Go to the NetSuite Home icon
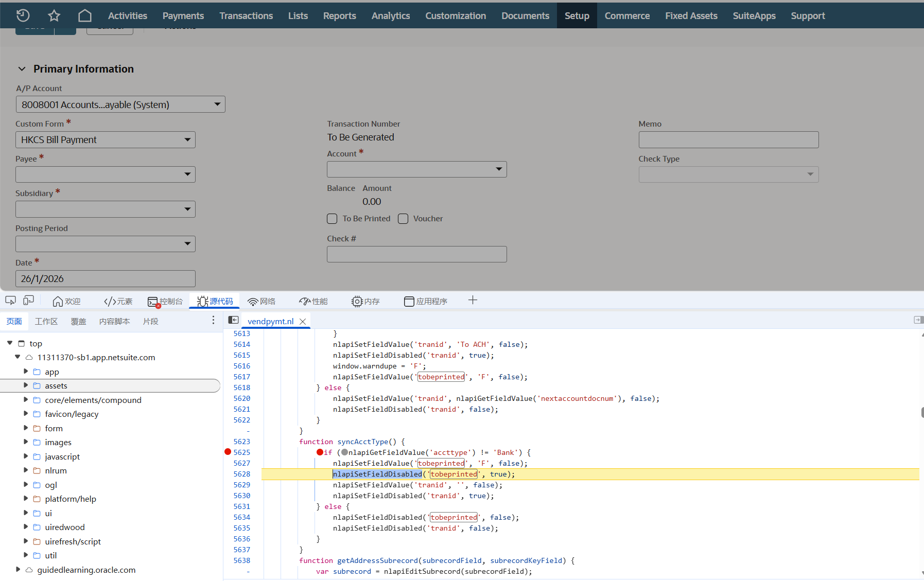 tap(85, 15)
